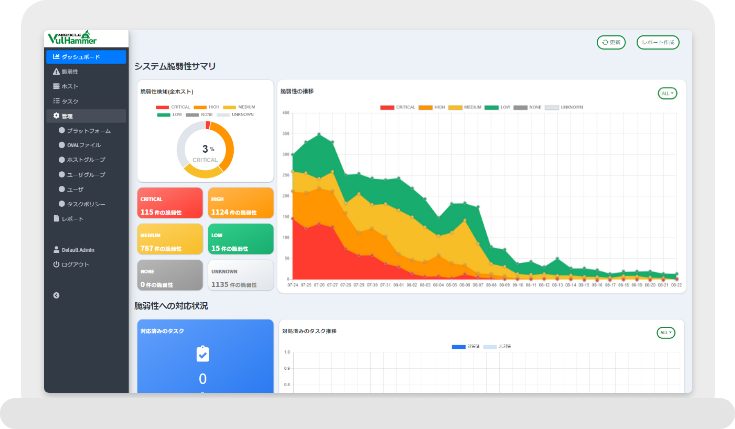Click the レポート作成 button

coord(659,42)
